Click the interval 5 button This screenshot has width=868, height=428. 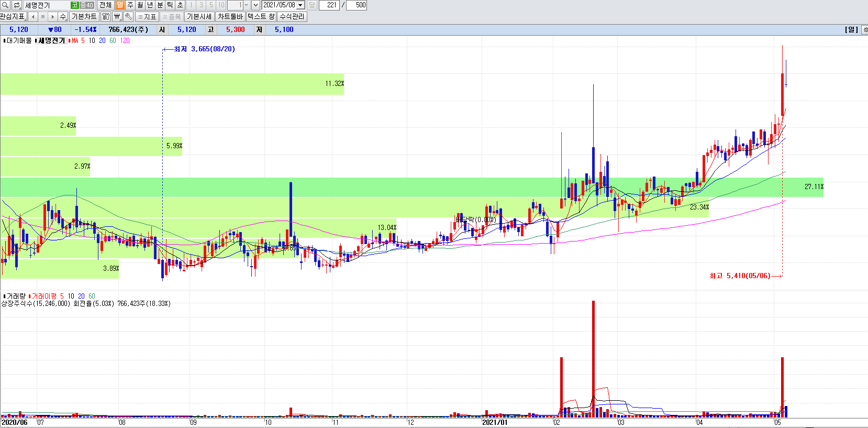211,5
